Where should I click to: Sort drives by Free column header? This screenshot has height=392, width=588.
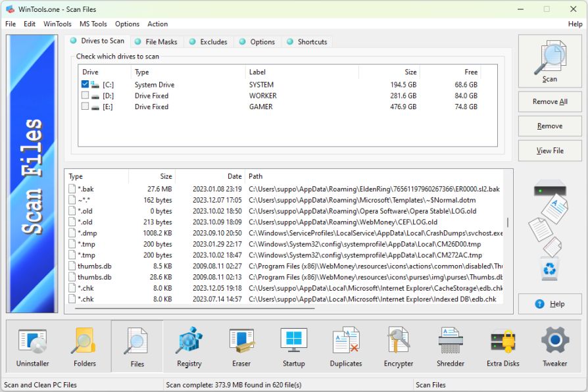(450, 72)
